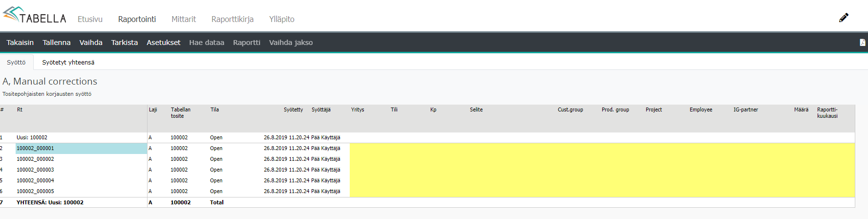Viewport: 868px width, 219px height.
Task: Click the PDF export document icon
Action: click(x=863, y=43)
